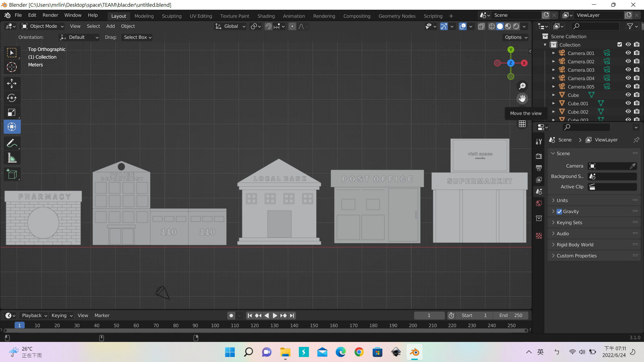Uncheck the Gravity checkbox
This screenshot has height=362, width=644.
pyautogui.click(x=559, y=212)
